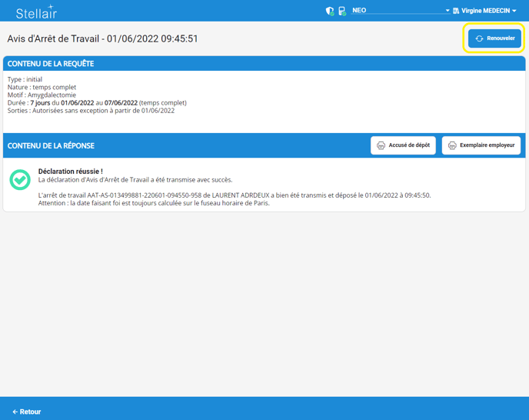Screen dimensions: 529x420
Task: Expand the NEO dropdown arrow
Action: 447,11
